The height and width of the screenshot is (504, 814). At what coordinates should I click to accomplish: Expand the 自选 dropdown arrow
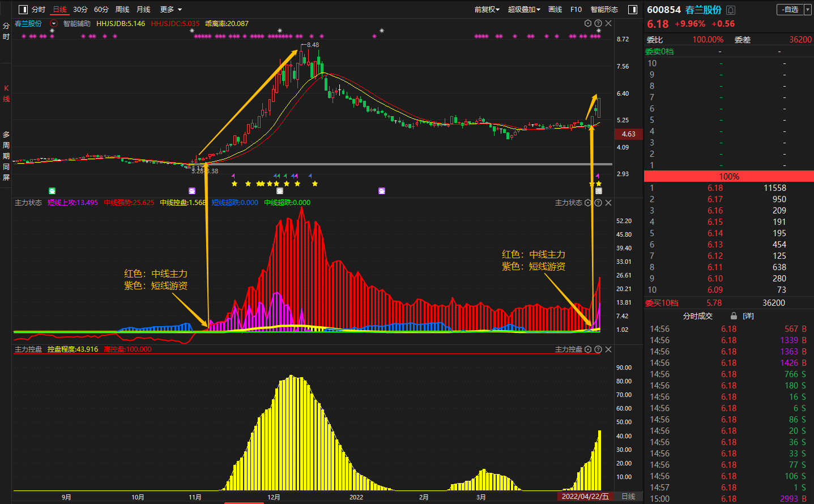click(808, 10)
